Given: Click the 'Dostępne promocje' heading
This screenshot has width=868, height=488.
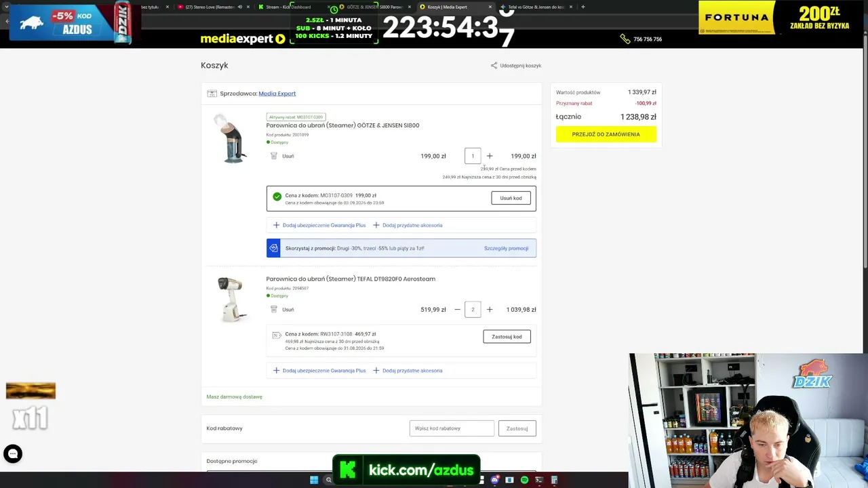Looking at the screenshot, I should pyautogui.click(x=232, y=461).
